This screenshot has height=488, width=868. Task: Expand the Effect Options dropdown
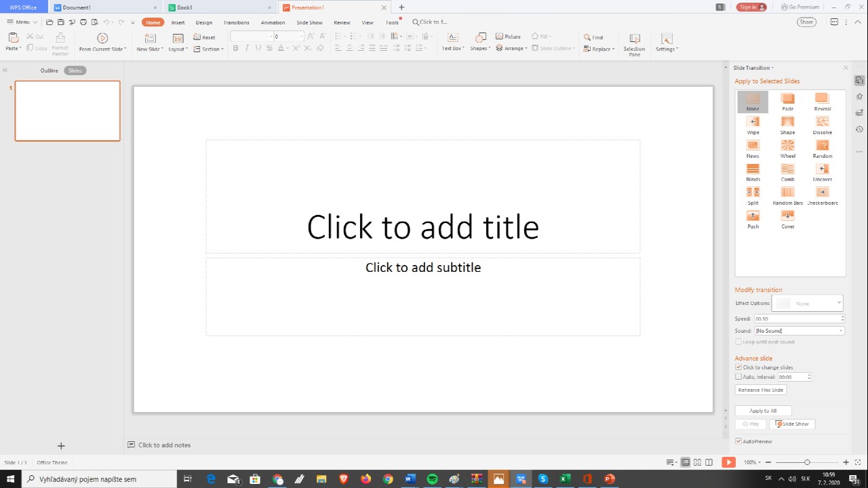(807, 303)
